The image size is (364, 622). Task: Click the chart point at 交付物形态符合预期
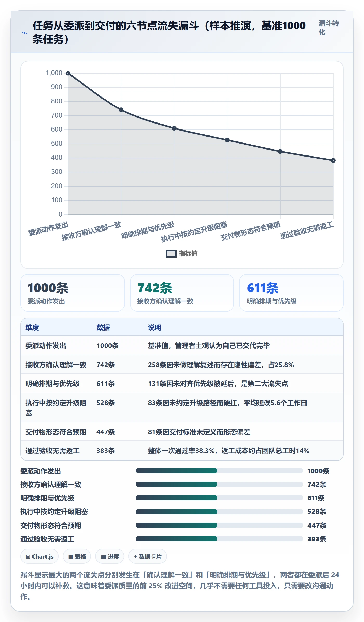point(280,151)
